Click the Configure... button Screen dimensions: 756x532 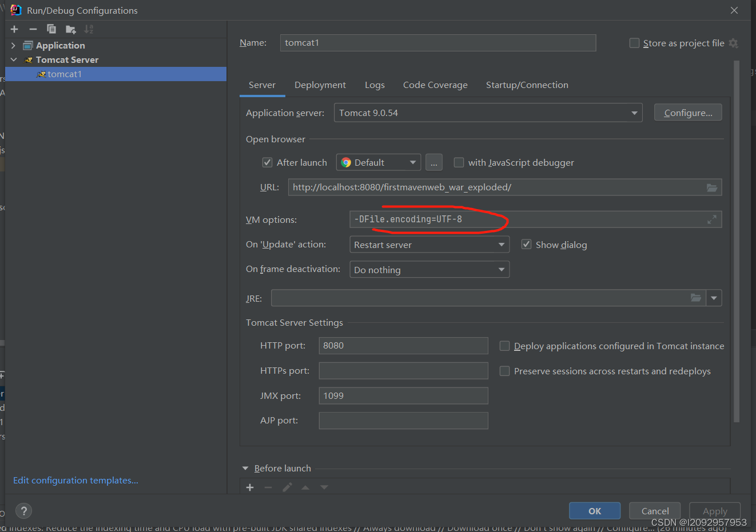click(x=688, y=113)
